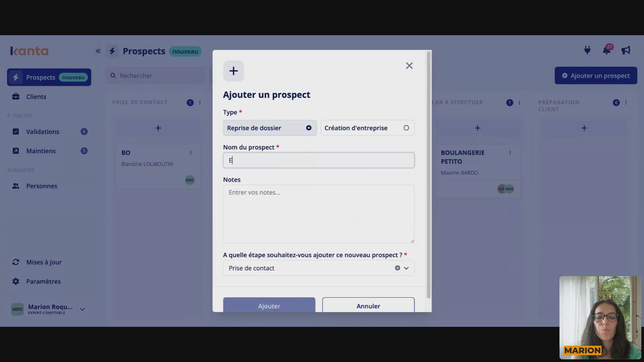Click the Maintiens count badge 3
The width and height of the screenshot is (644, 362).
[84, 151]
